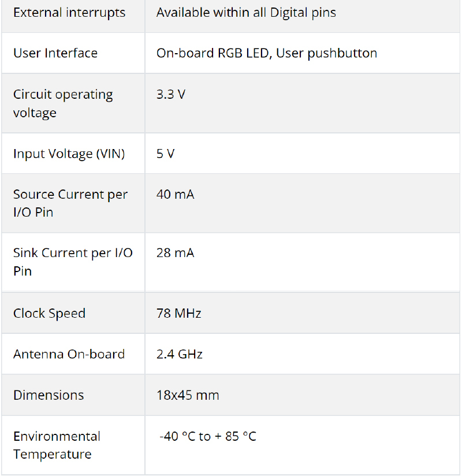
Task: Select the "-40 °C to + 85 °C" value
Action: tap(207, 436)
